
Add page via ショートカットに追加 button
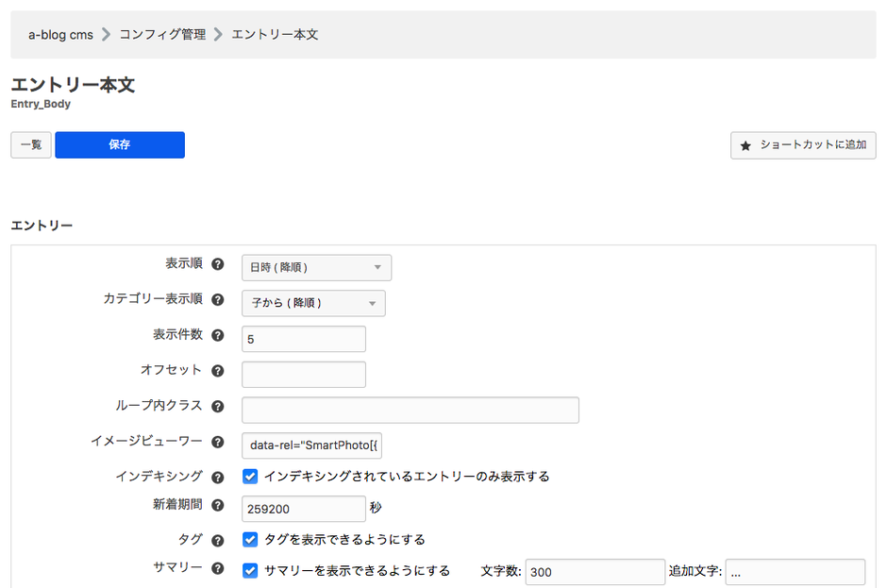(x=803, y=145)
